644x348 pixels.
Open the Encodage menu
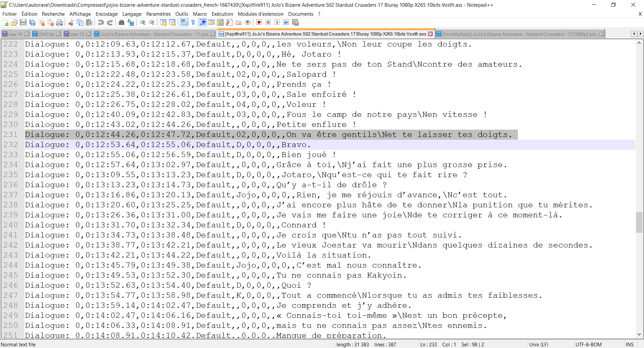107,14
